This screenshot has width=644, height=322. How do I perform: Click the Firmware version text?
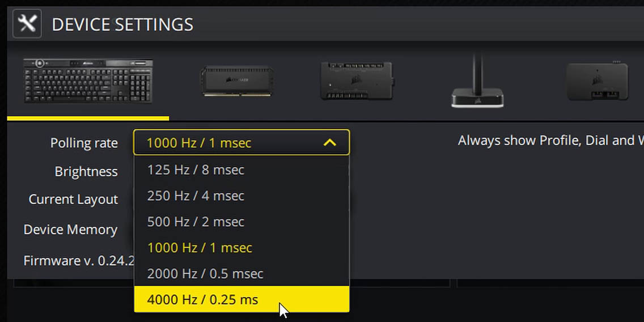coord(79,261)
